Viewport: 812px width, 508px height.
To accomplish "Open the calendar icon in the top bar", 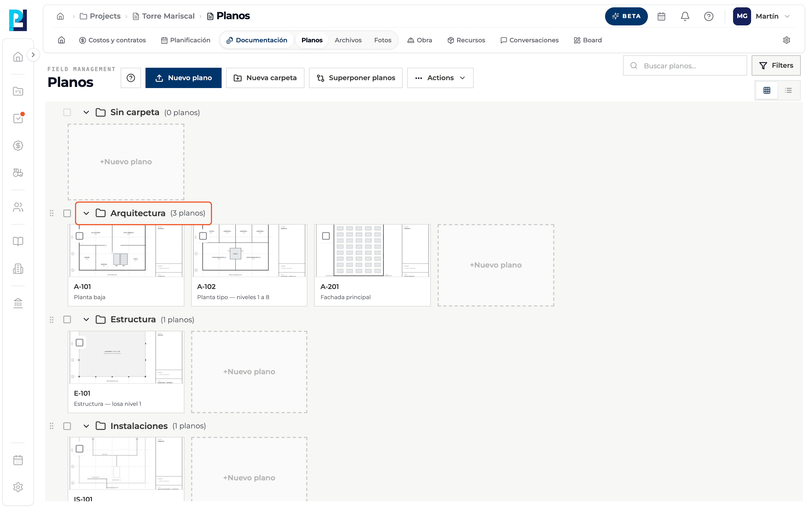I will (x=661, y=16).
